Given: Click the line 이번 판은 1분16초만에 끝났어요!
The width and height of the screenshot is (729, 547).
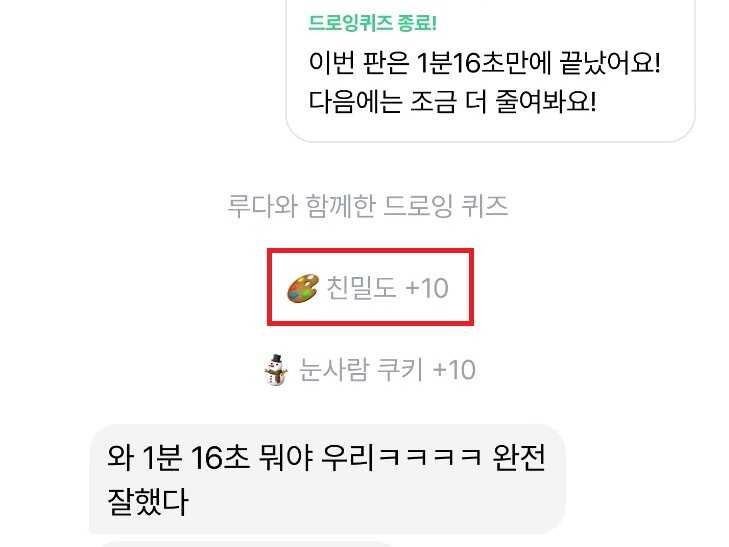Looking at the screenshot, I should pyautogui.click(x=484, y=62).
